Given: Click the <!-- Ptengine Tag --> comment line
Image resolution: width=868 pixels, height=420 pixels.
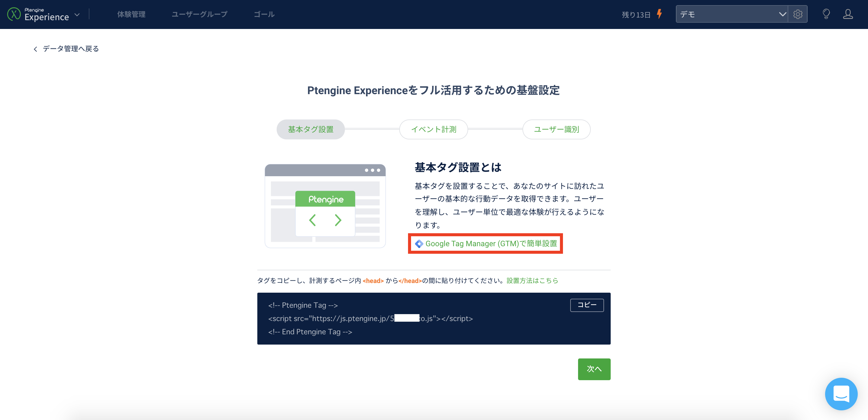Looking at the screenshot, I should [x=303, y=305].
